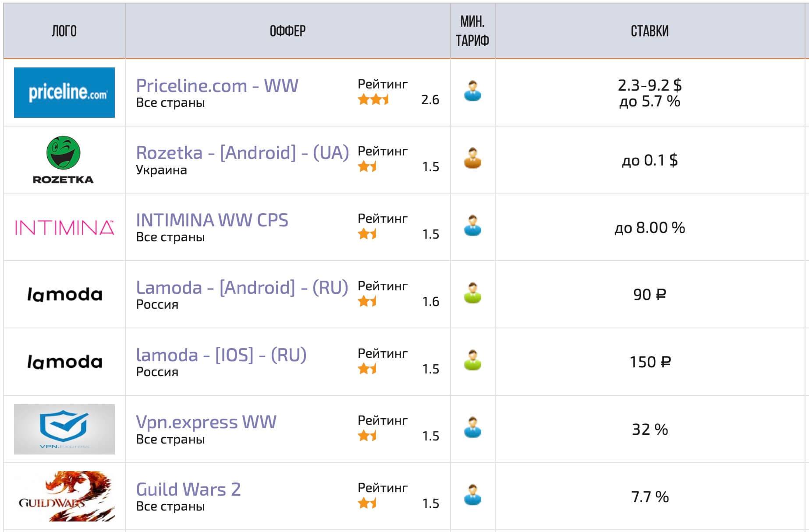809x532 pixels.
Task: Open the INTIMINA WW CPS offer
Action: click(212, 220)
